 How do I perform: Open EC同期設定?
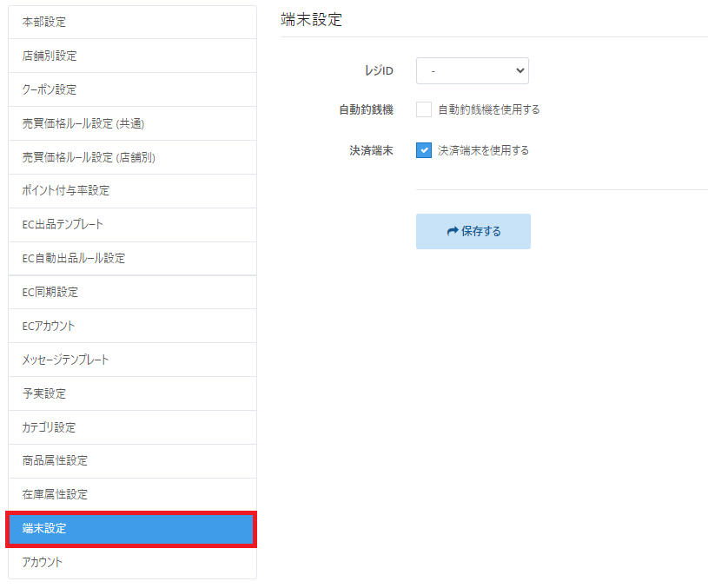click(132, 292)
